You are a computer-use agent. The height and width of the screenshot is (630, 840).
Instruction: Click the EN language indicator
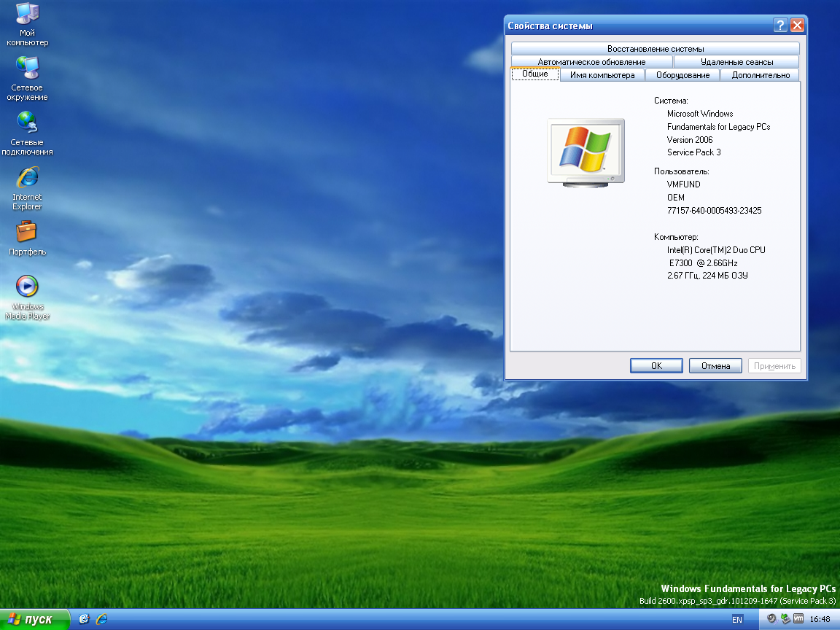pyautogui.click(x=737, y=619)
